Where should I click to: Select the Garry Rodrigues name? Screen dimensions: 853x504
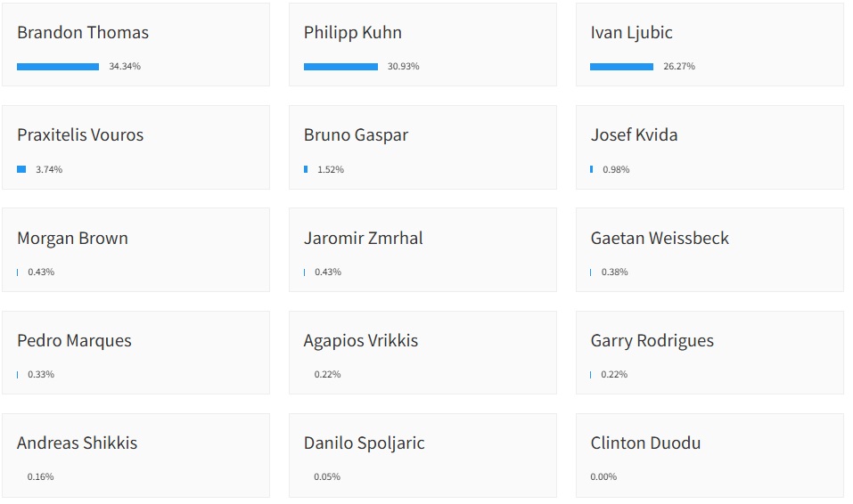point(652,341)
